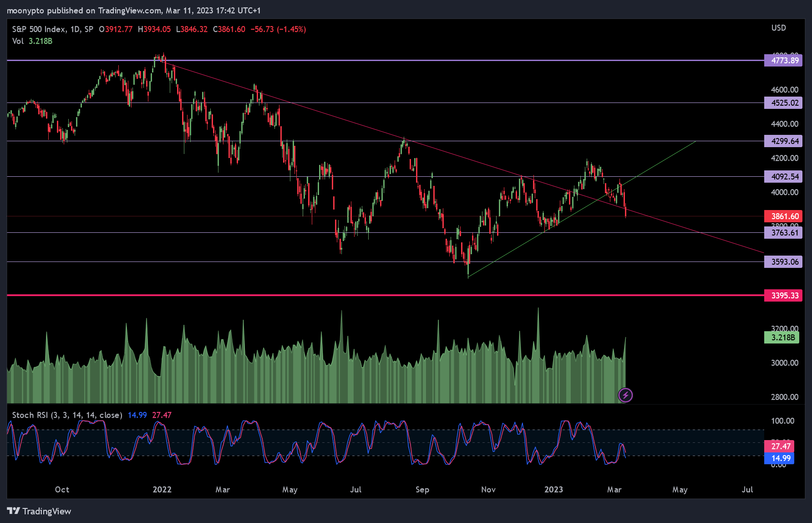Select the 4092.54 price level label
The height and width of the screenshot is (523, 812).
(783, 177)
